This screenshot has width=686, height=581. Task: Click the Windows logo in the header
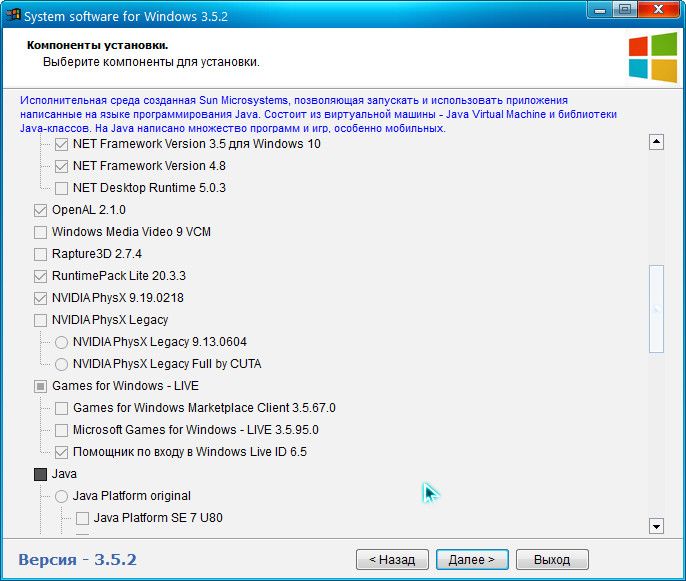click(653, 57)
